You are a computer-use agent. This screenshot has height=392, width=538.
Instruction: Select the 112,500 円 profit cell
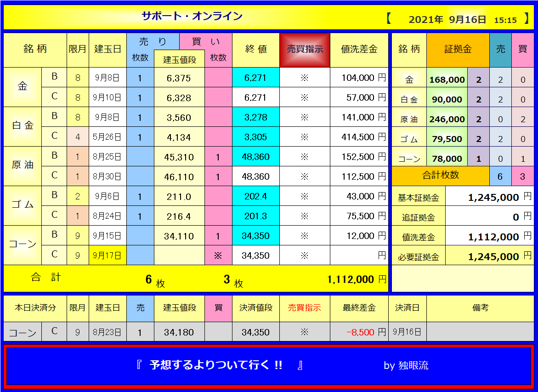359,176
